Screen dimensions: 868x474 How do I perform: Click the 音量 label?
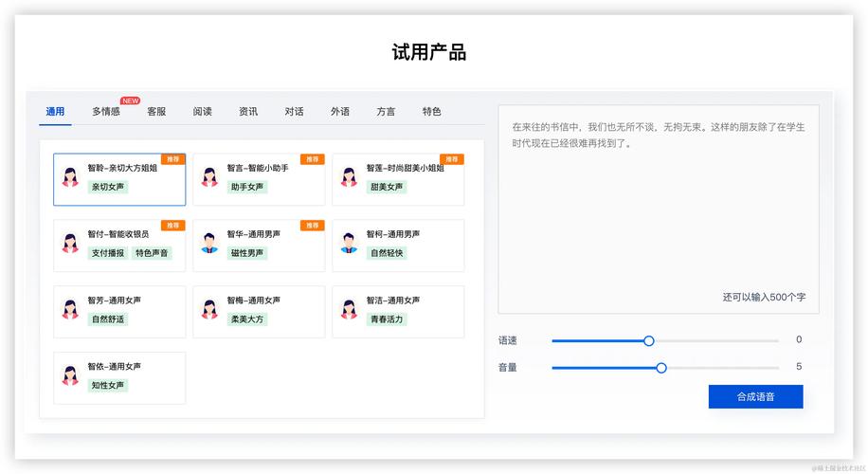tap(508, 367)
